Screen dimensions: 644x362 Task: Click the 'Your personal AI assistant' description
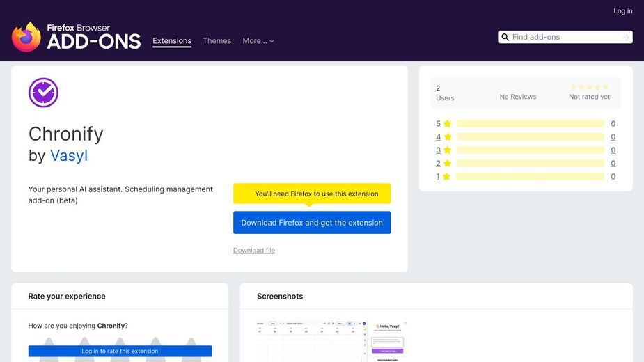pyautogui.click(x=120, y=195)
